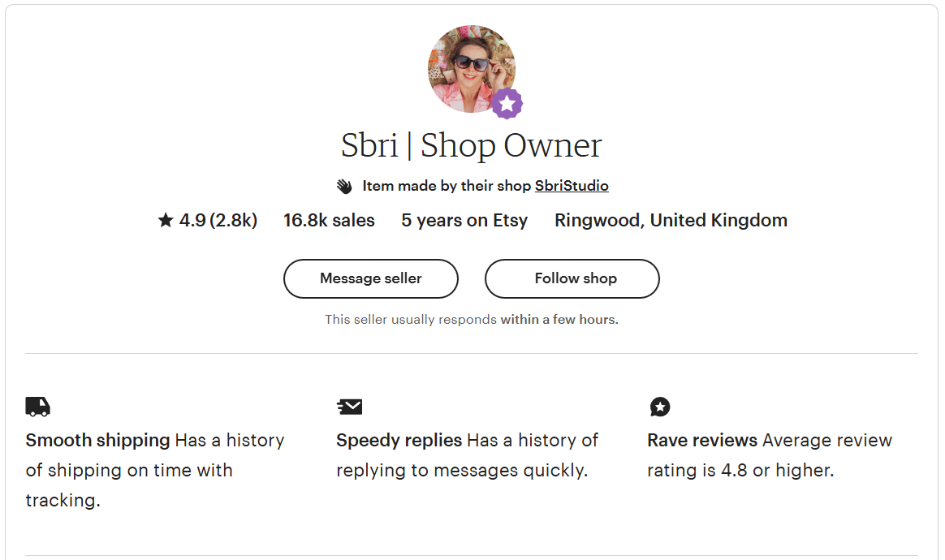Image resolution: width=945 pixels, height=560 pixels.
Task: Click the Item made by their shop label
Action: coord(445,185)
